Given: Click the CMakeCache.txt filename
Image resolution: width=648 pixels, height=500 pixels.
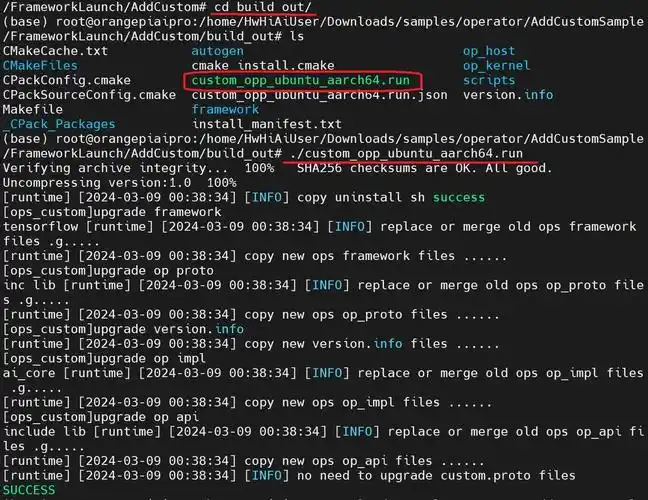Looking at the screenshot, I should tap(55, 51).
